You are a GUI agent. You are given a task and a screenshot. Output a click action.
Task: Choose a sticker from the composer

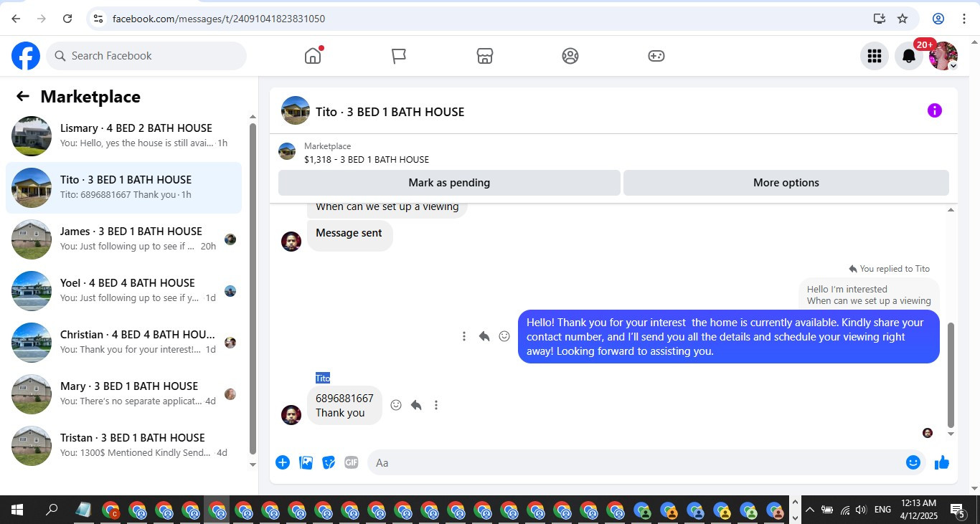pos(329,462)
